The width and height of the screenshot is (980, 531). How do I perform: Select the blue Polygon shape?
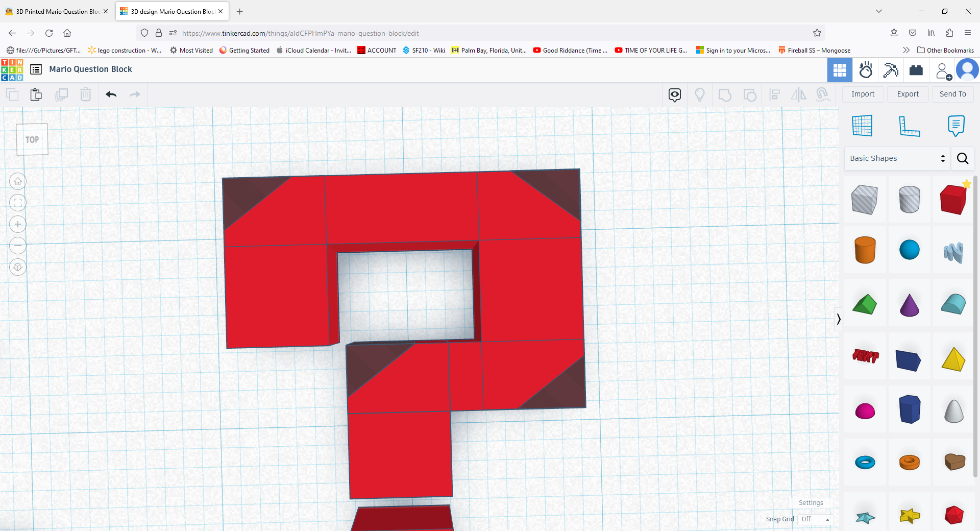[909, 409]
